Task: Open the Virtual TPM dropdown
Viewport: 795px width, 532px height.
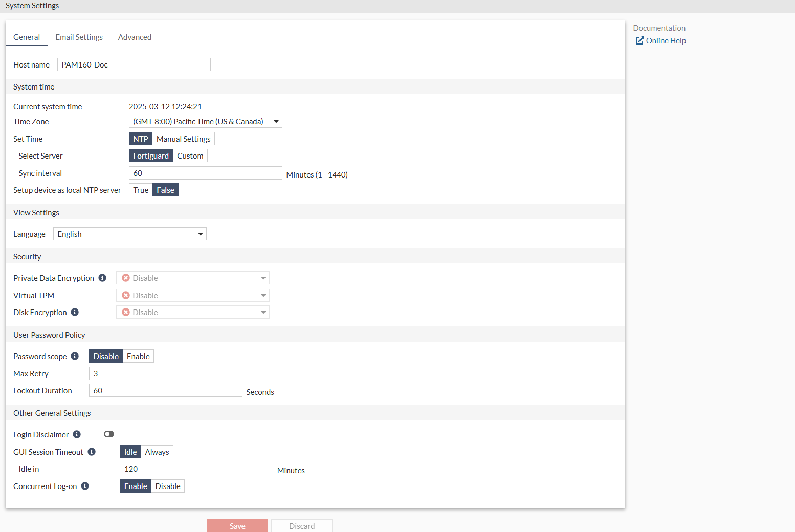Action: click(x=193, y=295)
